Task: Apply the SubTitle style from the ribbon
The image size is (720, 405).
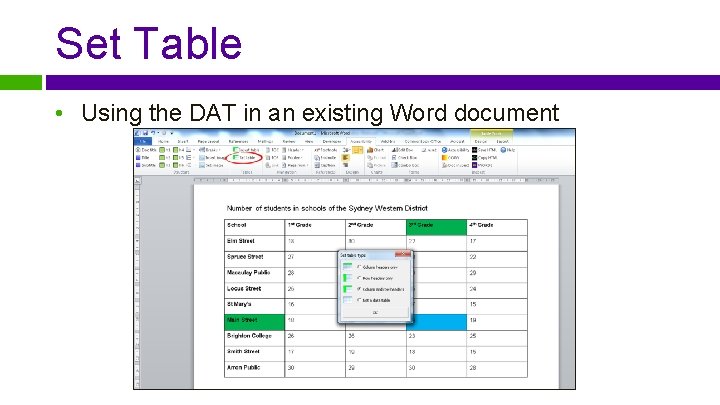Action: [146, 165]
